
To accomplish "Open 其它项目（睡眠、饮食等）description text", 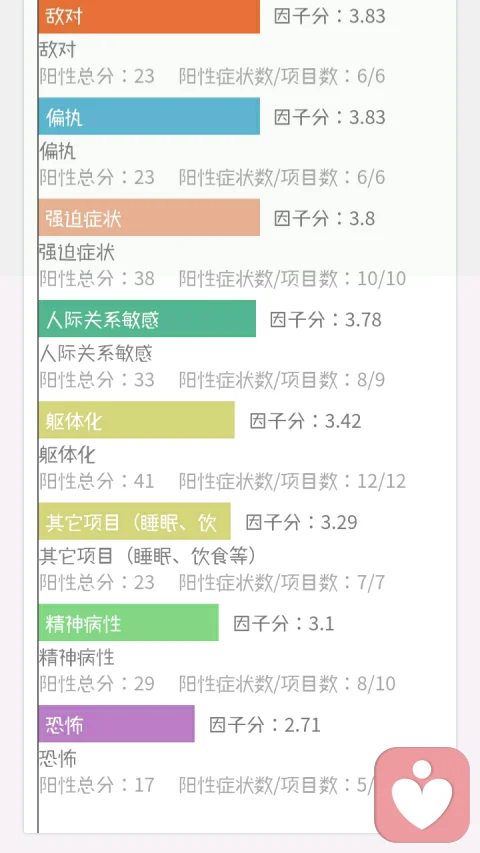I will pyautogui.click(x=148, y=556).
